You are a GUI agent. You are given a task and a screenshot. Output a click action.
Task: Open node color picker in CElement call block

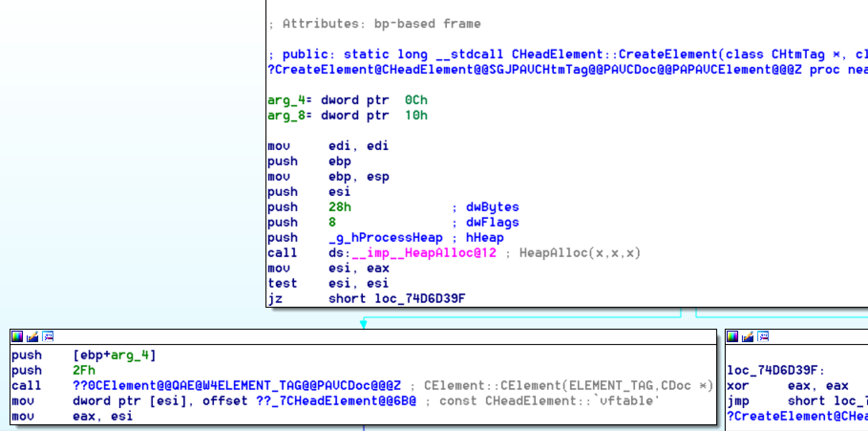(17, 337)
